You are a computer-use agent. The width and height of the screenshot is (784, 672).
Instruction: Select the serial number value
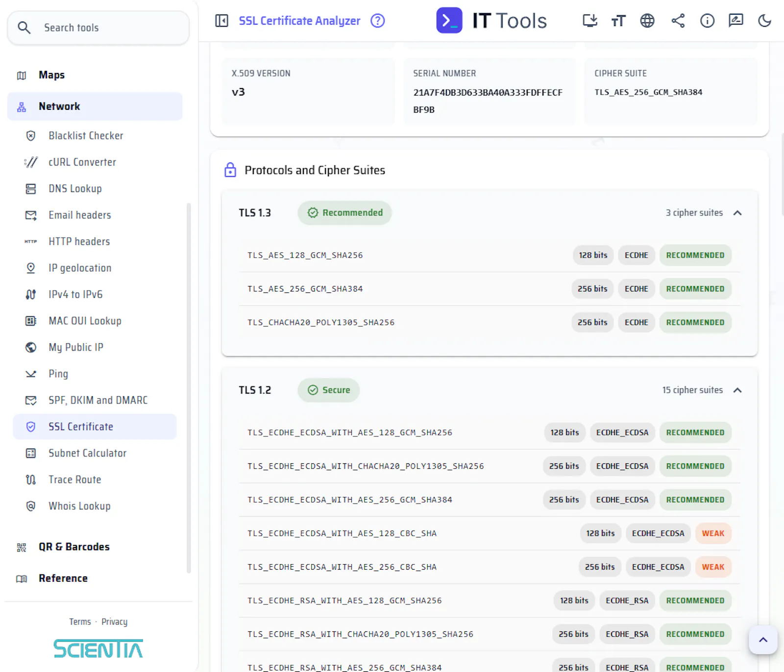[x=488, y=101]
